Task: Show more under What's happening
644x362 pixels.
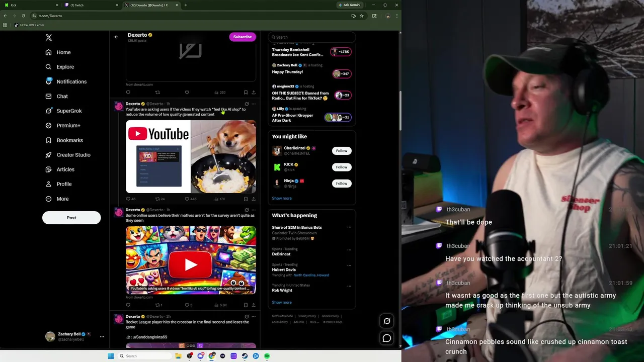Action: click(x=282, y=302)
